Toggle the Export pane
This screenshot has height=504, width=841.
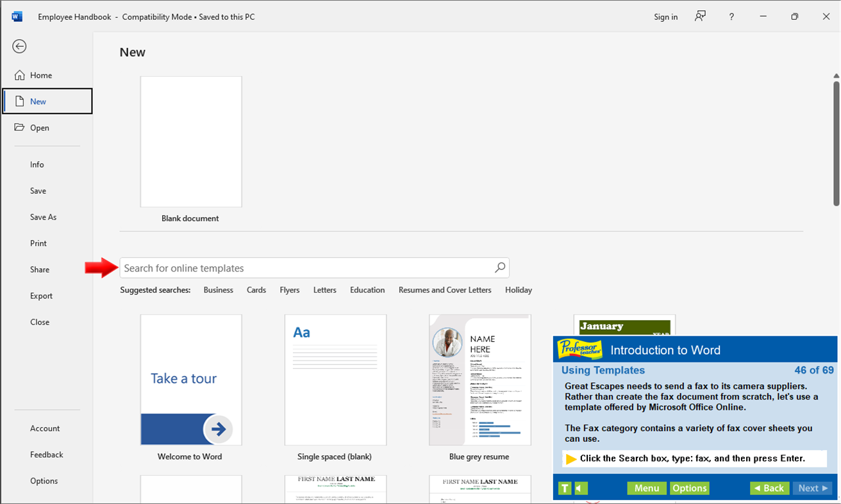click(x=41, y=295)
